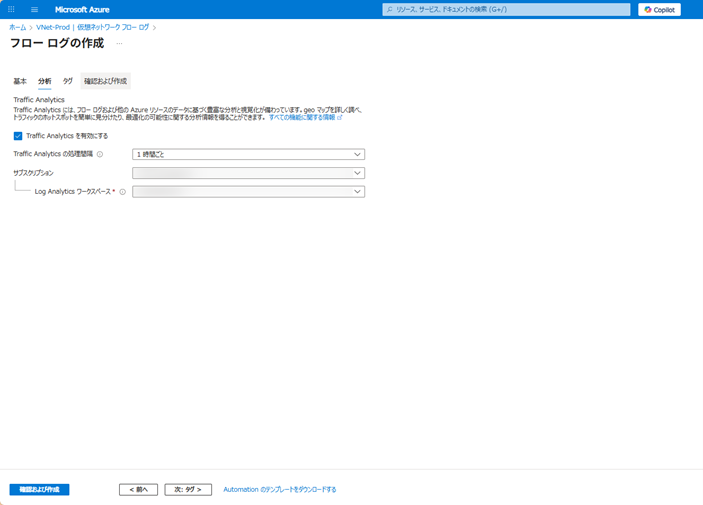Click the 次: タグ > button
Image resolution: width=703 pixels, height=505 pixels.
click(188, 490)
